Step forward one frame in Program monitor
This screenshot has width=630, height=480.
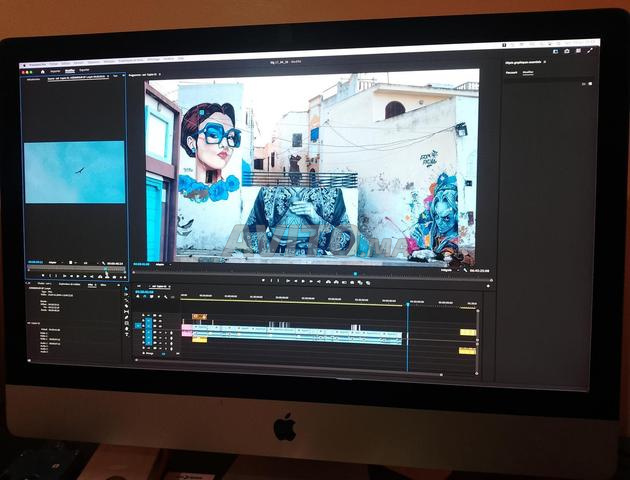(311, 281)
